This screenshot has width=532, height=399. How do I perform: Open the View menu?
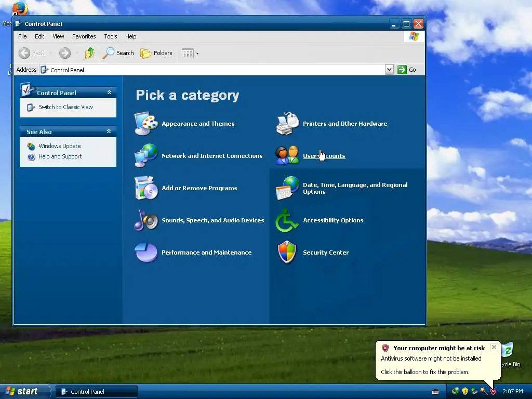pos(58,36)
